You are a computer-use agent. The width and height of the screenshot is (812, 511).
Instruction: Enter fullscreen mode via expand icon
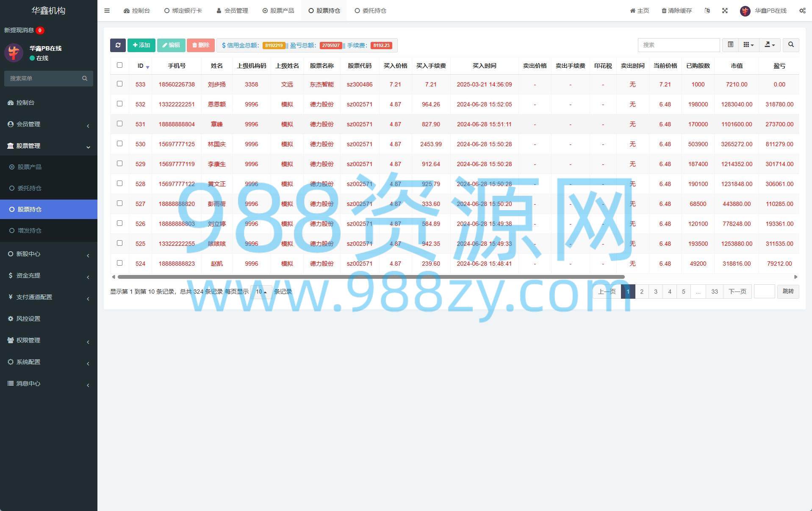point(725,11)
